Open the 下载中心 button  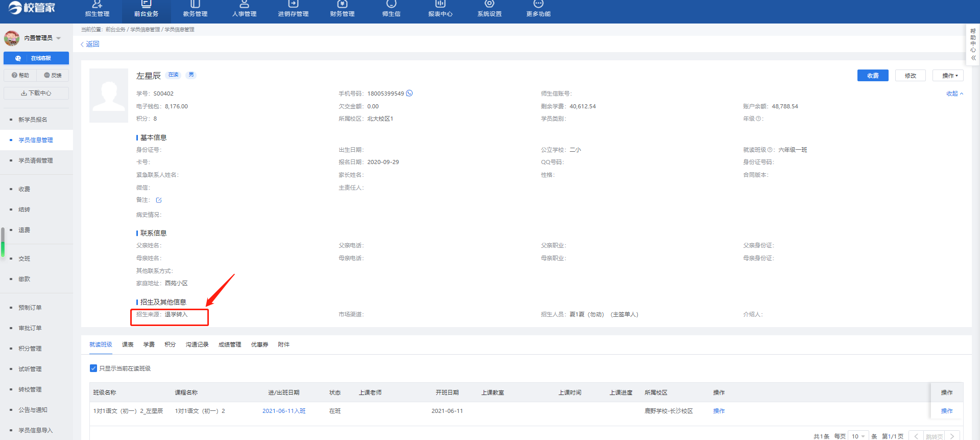coord(36,93)
